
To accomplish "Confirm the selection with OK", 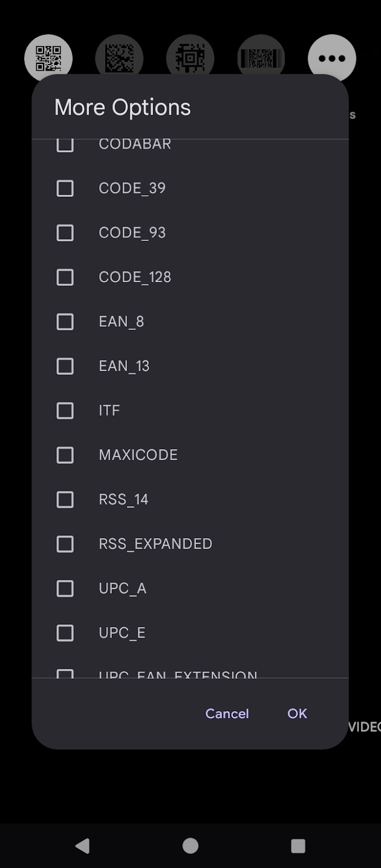I will [x=297, y=713].
